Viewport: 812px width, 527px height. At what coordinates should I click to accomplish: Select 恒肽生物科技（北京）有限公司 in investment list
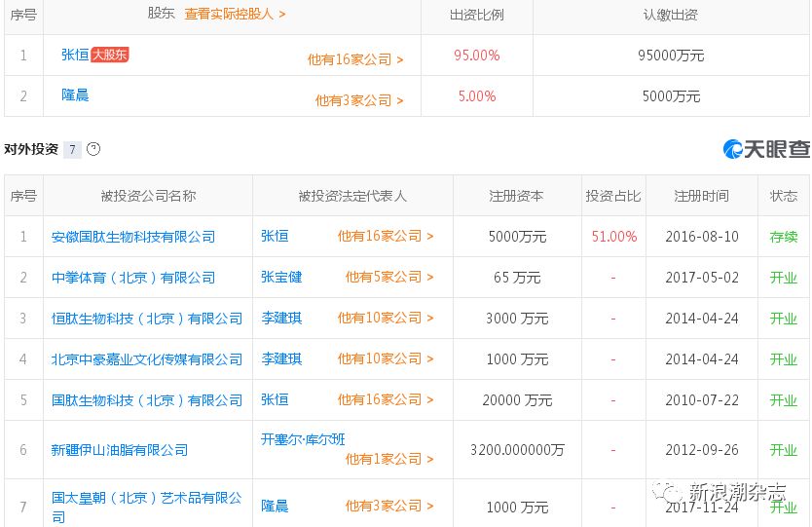coord(147,319)
